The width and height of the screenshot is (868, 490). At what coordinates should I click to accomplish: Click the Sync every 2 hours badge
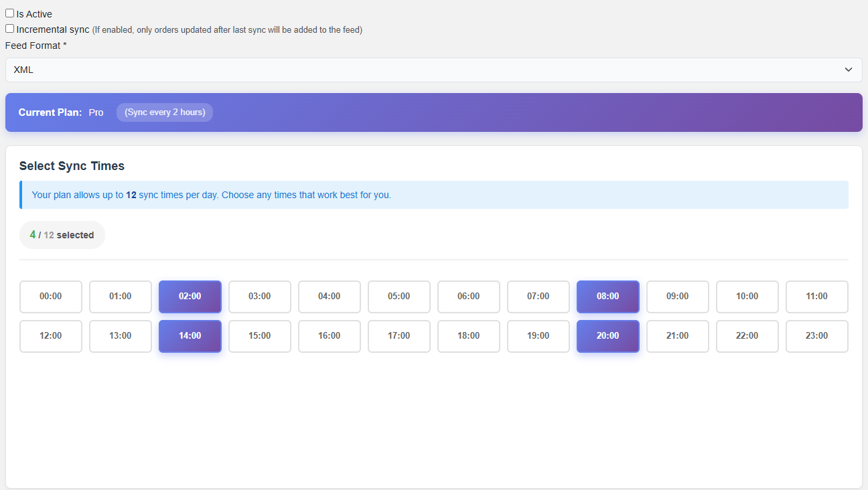[165, 112]
